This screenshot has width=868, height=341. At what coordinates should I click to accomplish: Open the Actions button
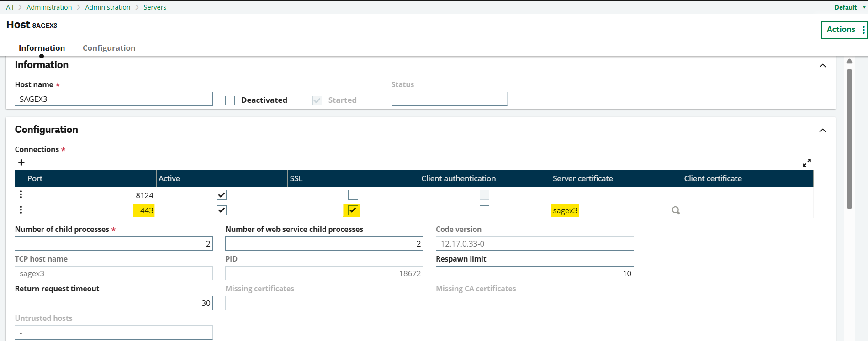pyautogui.click(x=841, y=30)
